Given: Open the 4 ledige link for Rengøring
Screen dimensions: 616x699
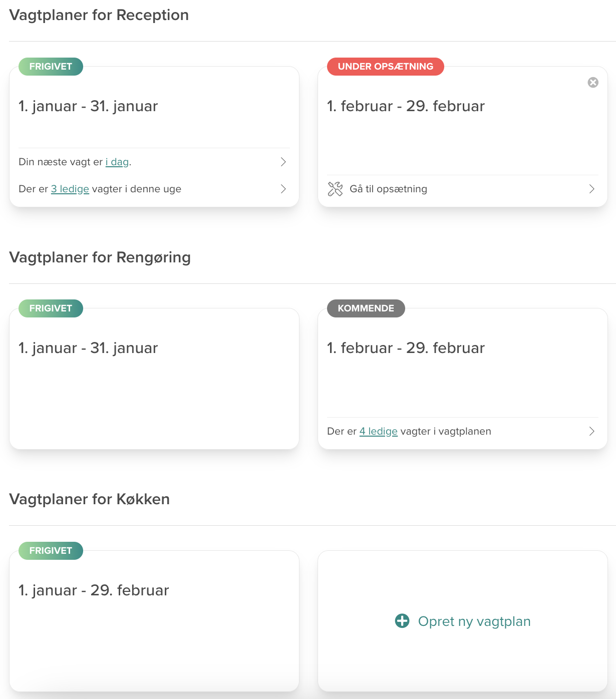Looking at the screenshot, I should click(x=378, y=431).
